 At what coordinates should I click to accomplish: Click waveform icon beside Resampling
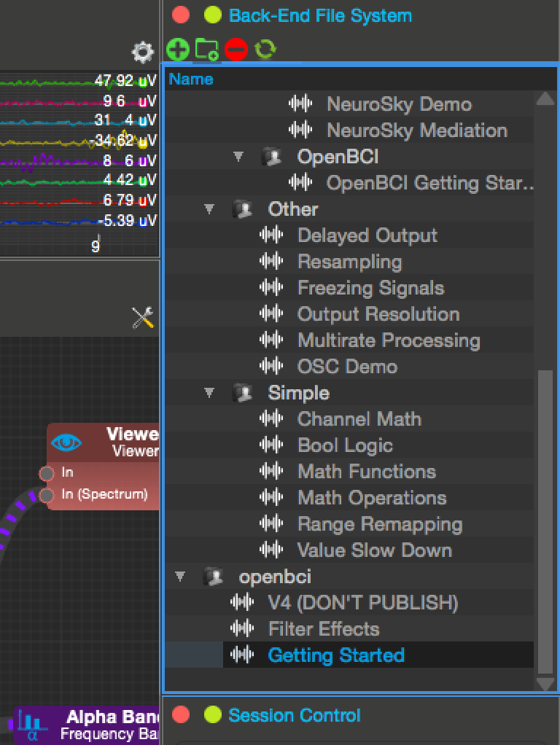click(x=271, y=260)
